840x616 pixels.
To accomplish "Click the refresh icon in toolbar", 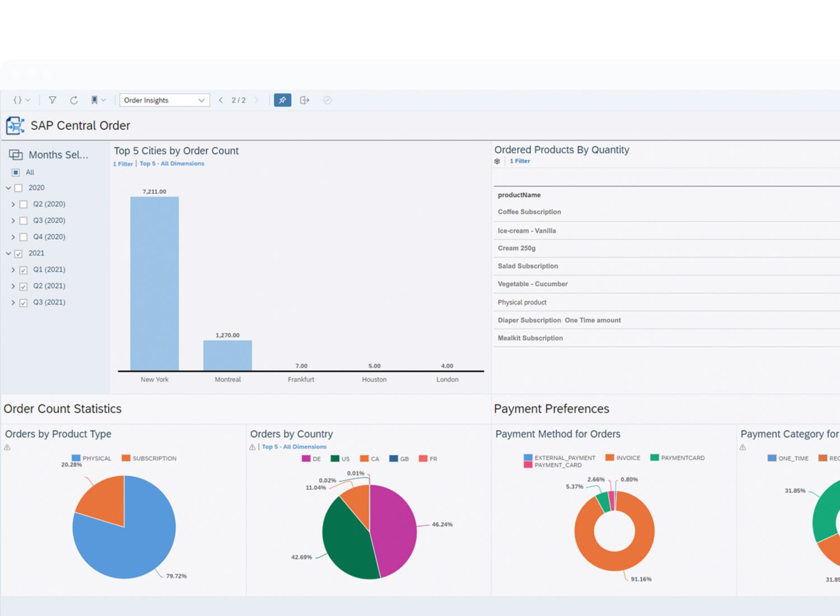I will coord(73,100).
